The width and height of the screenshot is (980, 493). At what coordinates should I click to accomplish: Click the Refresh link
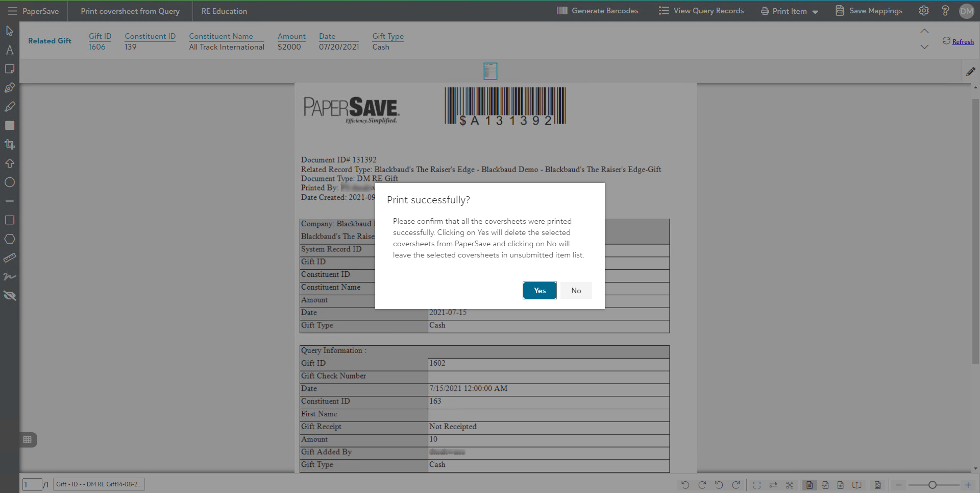(x=963, y=42)
